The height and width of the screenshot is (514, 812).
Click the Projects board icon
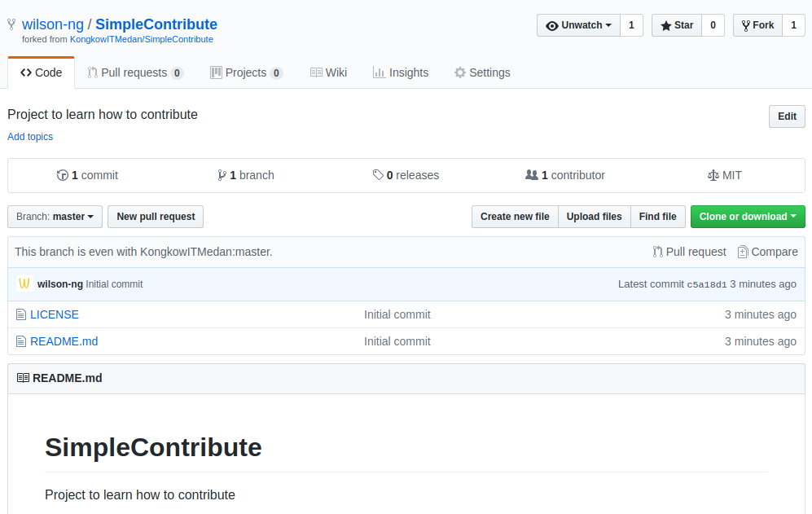click(216, 72)
